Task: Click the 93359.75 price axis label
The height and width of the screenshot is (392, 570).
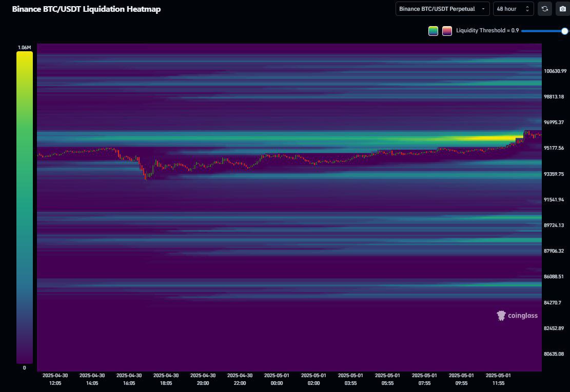Action: (554, 174)
